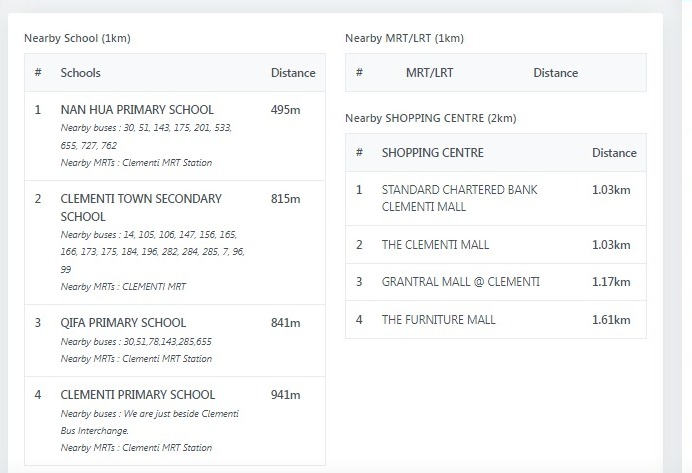
Task: Click GRANTRAL MALL @ CLEMENTI entry
Action: 460,282
